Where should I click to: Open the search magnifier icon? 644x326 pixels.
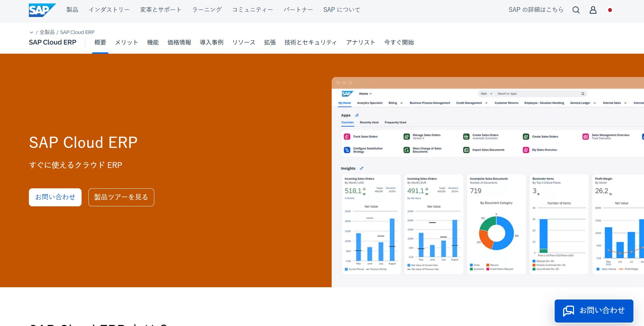[x=576, y=10]
